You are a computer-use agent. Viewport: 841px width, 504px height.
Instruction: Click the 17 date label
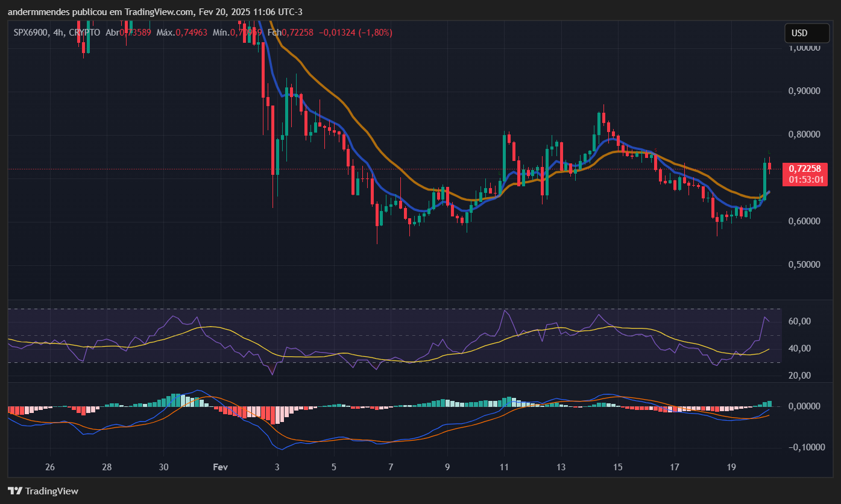[x=675, y=467]
